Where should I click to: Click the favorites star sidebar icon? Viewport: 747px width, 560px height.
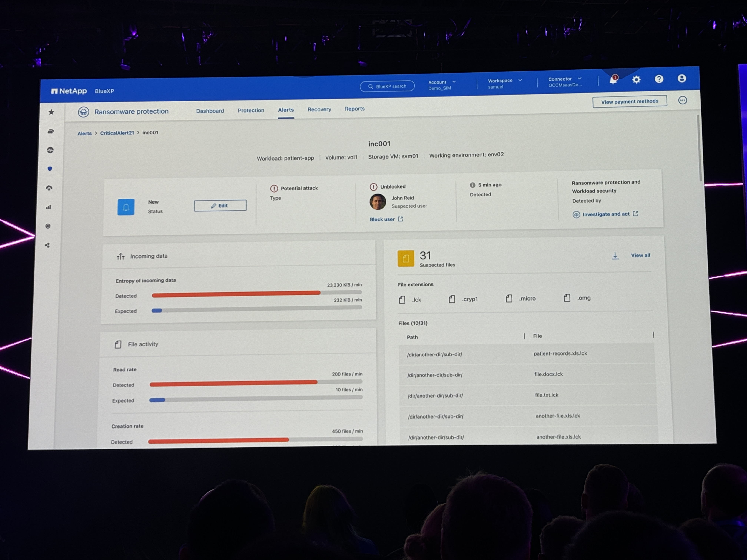point(51,112)
